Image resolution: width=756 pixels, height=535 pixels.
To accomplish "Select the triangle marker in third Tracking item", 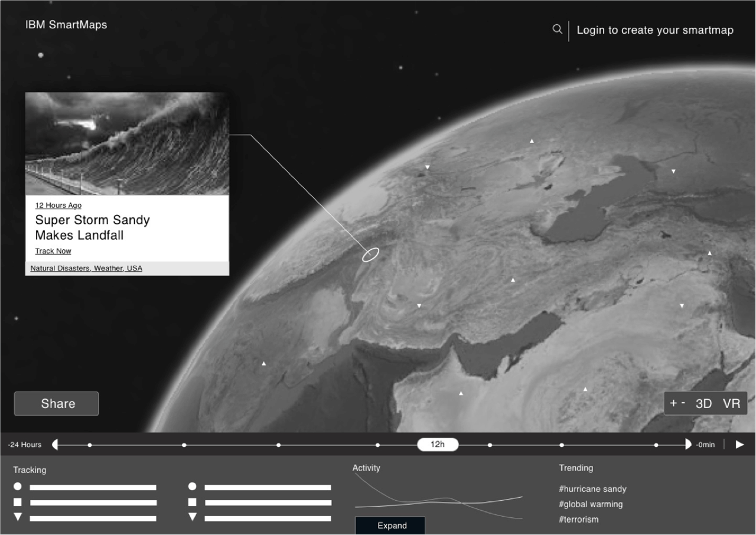I will tap(17, 516).
